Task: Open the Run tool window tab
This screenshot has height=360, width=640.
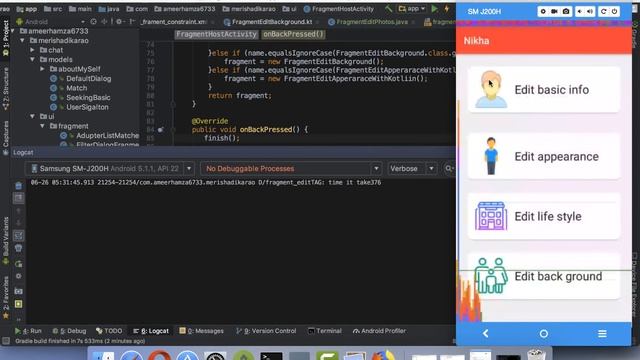Action: (x=28, y=331)
